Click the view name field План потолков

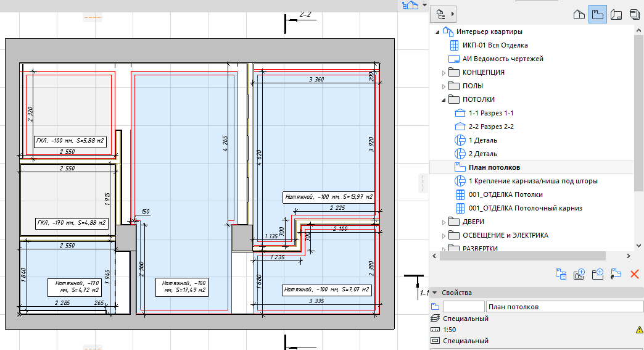coord(564,307)
